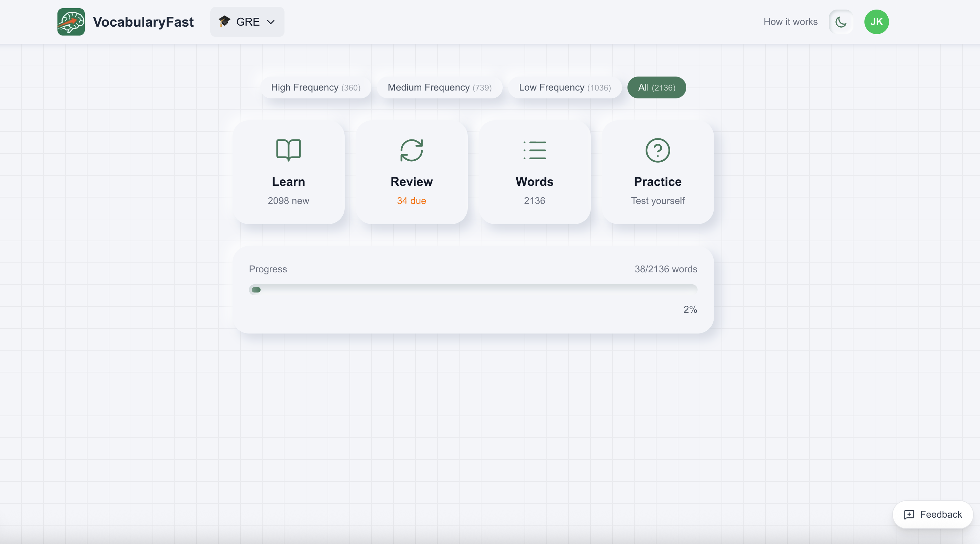Select the All words tab
980x544 pixels.
tap(656, 87)
